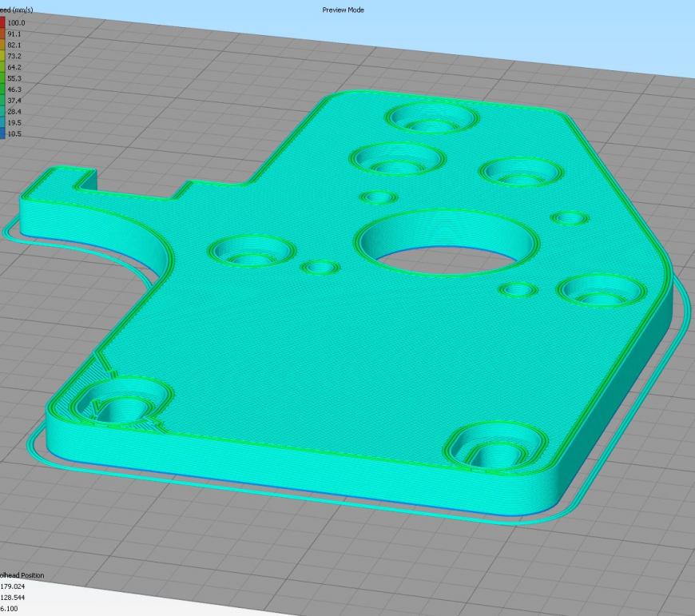Screen dimensions: 695x616
Task: Click the Z height value 6.100
Action: pyautogui.click(x=10, y=607)
